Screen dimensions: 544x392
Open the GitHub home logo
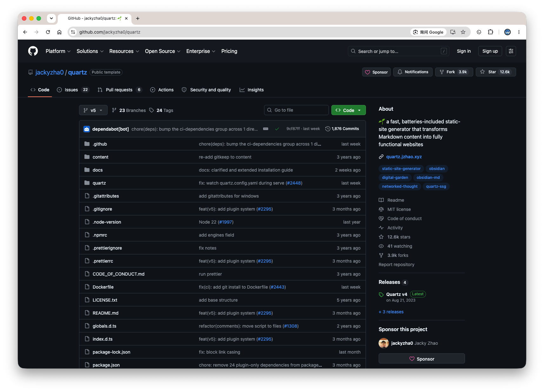point(33,51)
